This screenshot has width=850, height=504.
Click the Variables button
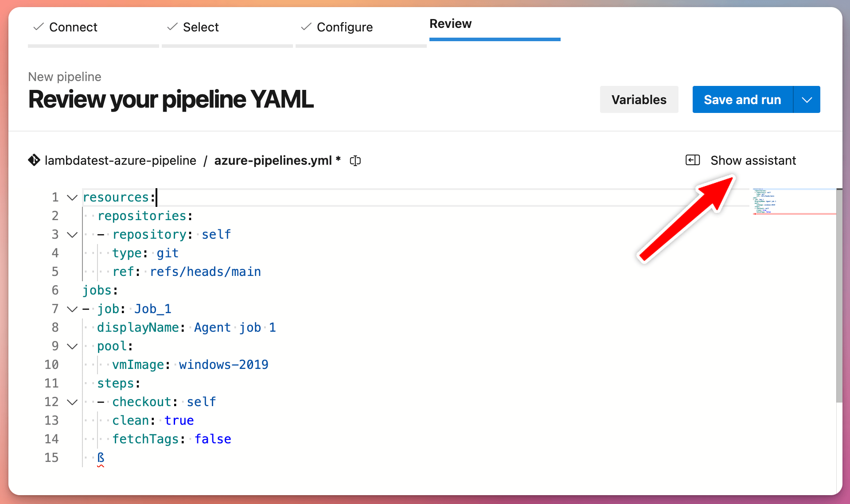click(x=639, y=99)
